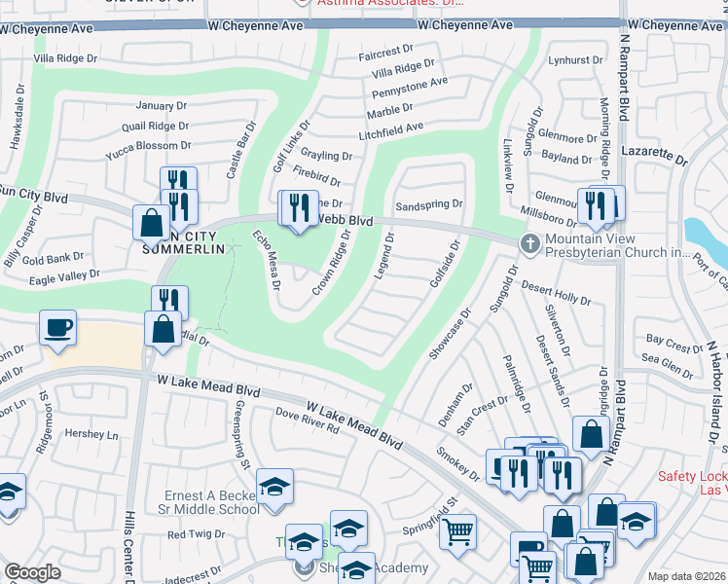
Task: Click the Lynhurst Dr street label
Action: click(576, 60)
